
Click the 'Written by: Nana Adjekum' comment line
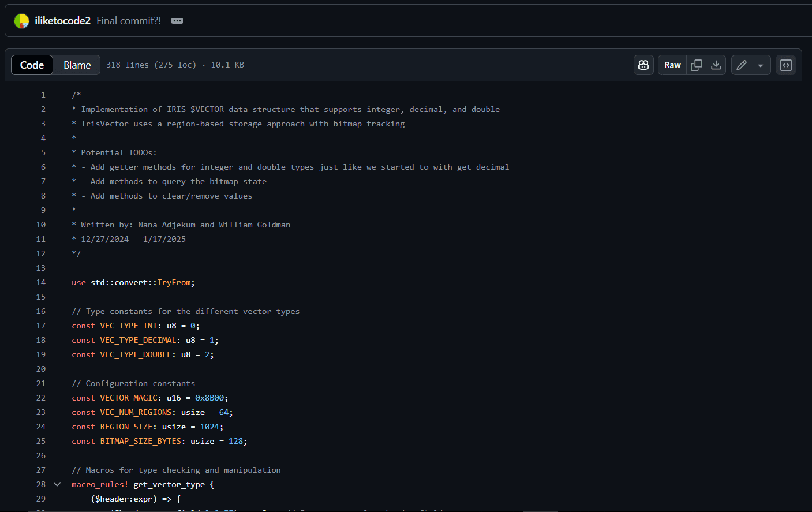click(x=181, y=225)
